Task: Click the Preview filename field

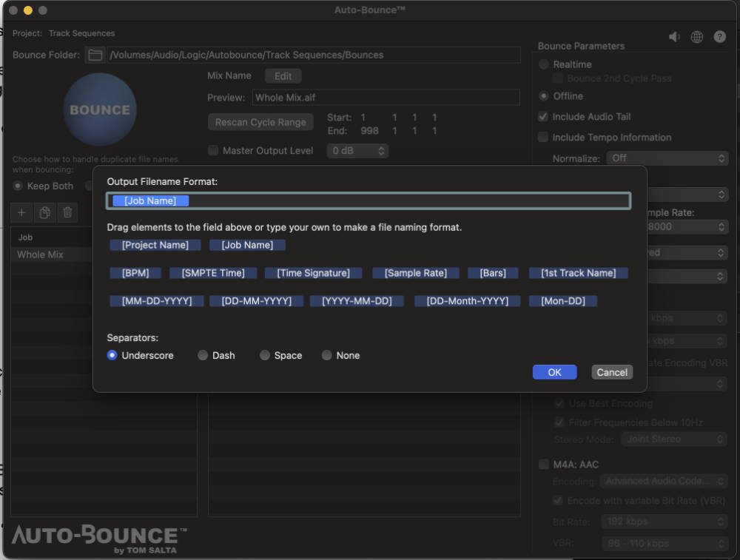Action: (386, 98)
